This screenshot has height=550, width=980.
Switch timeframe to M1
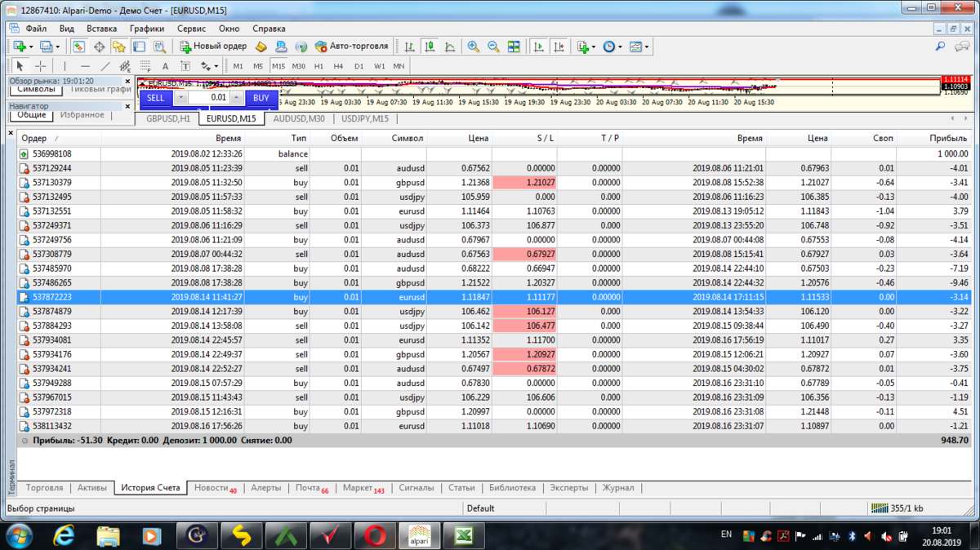pyautogui.click(x=238, y=66)
